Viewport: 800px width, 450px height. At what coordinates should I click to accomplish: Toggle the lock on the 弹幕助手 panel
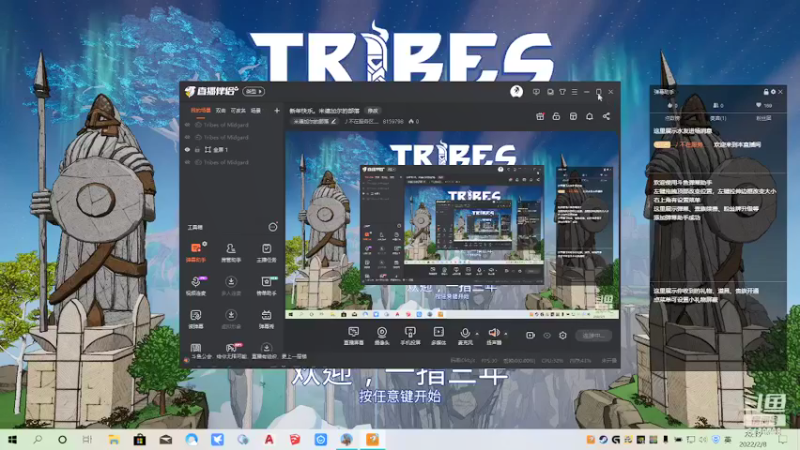765,92
